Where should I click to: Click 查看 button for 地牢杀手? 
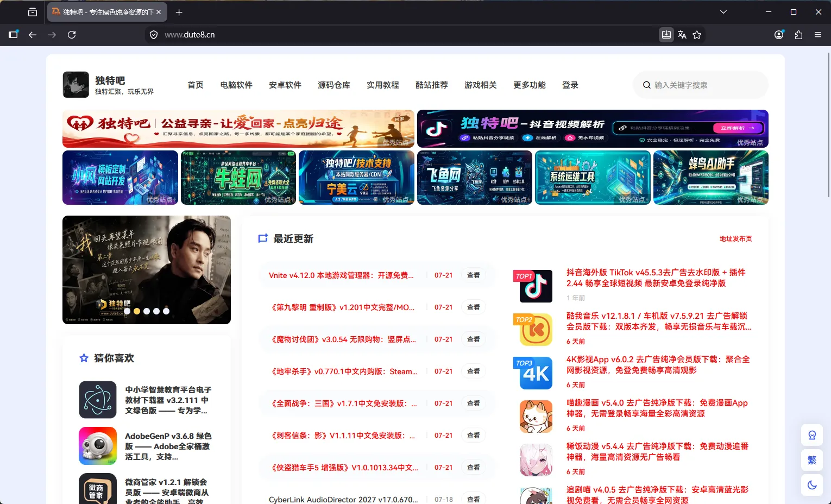click(474, 371)
